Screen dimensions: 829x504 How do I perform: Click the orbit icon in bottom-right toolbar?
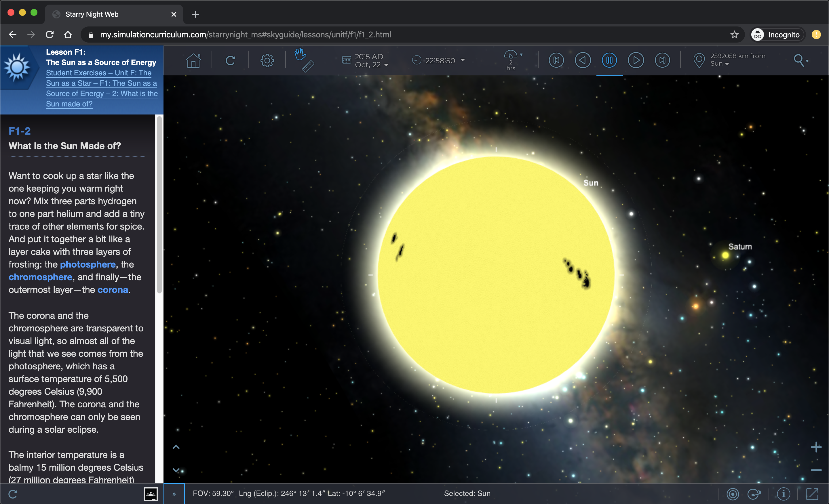click(x=754, y=494)
